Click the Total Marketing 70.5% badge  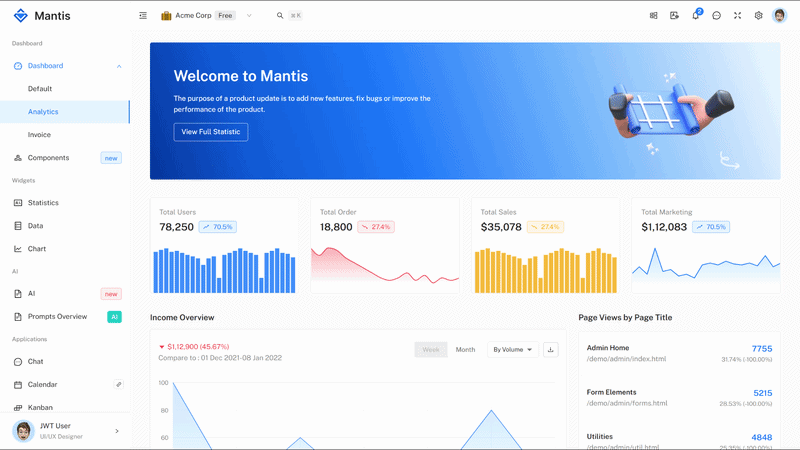pos(711,227)
